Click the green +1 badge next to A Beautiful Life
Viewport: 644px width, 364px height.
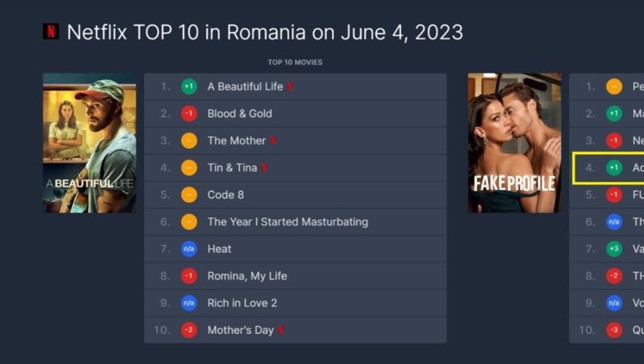pos(189,86)
